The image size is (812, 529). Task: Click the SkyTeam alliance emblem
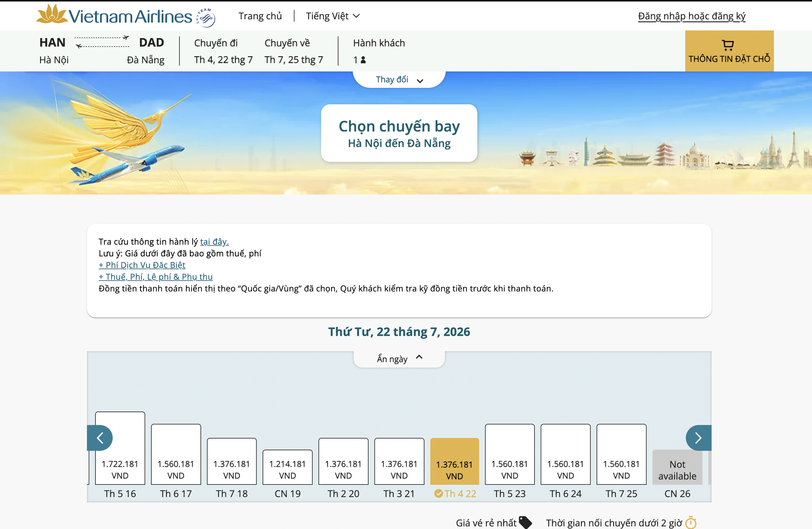coord(206,18)
